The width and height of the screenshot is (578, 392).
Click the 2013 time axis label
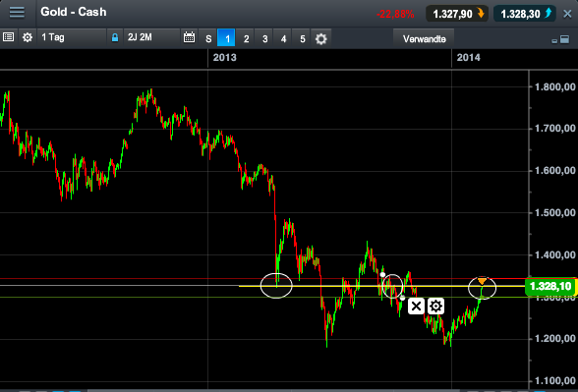tap(224, 57)
